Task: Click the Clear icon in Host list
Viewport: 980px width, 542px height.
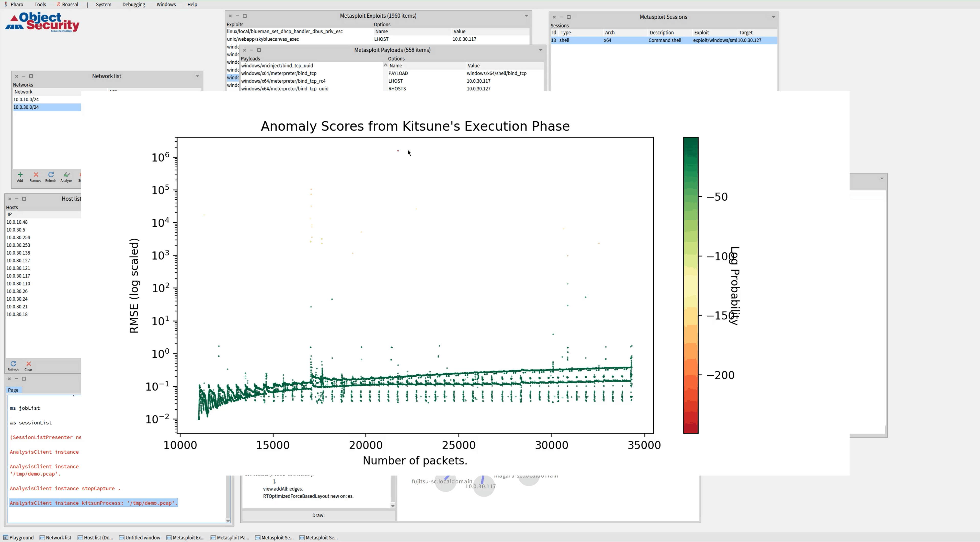Action: [28, 364]
